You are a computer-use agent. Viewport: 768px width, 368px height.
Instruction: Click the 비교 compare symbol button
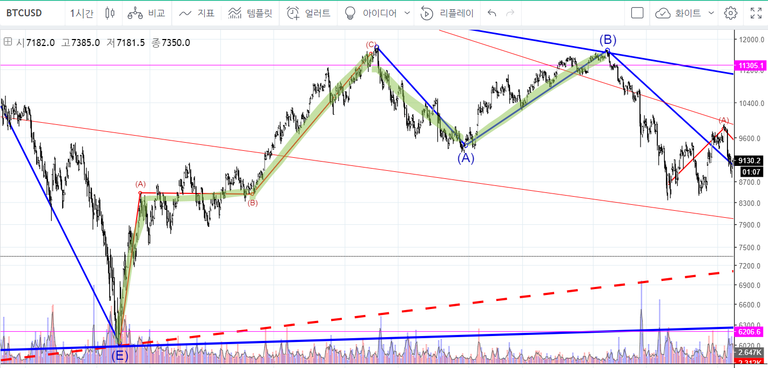[146, 13]
